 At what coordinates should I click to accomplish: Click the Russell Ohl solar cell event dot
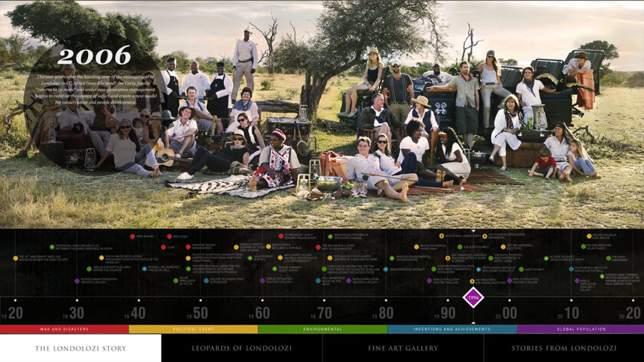pyautogui.click(x=144, y=267)
